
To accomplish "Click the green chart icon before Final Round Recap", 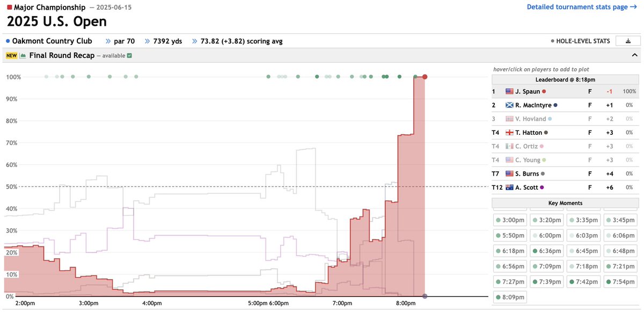I will [24, 56].
